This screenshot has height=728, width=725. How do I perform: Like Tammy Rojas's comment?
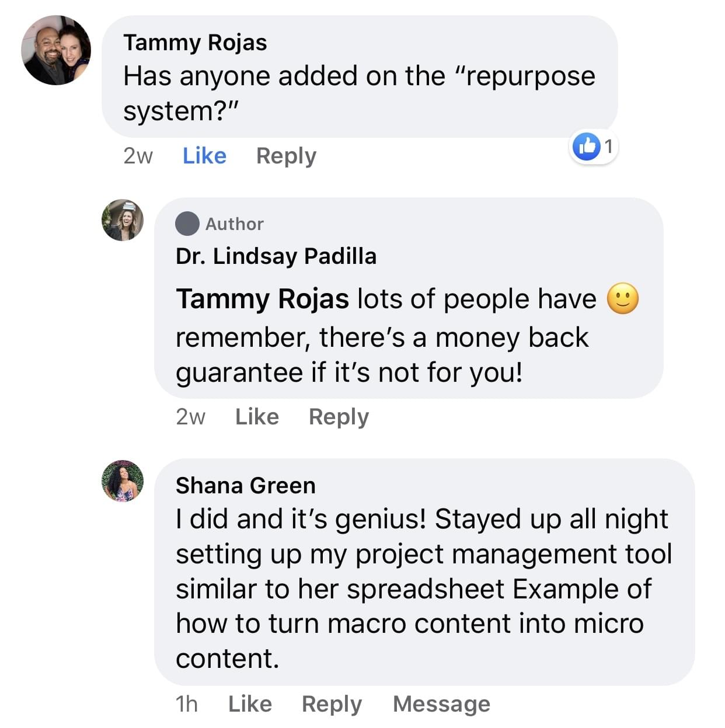pos(204,156)
